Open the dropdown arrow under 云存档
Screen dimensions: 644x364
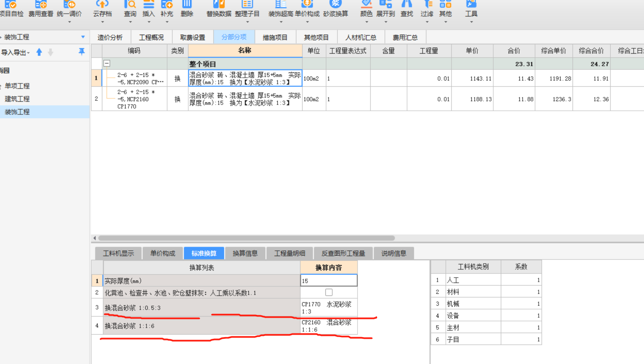tap(102, 22)
